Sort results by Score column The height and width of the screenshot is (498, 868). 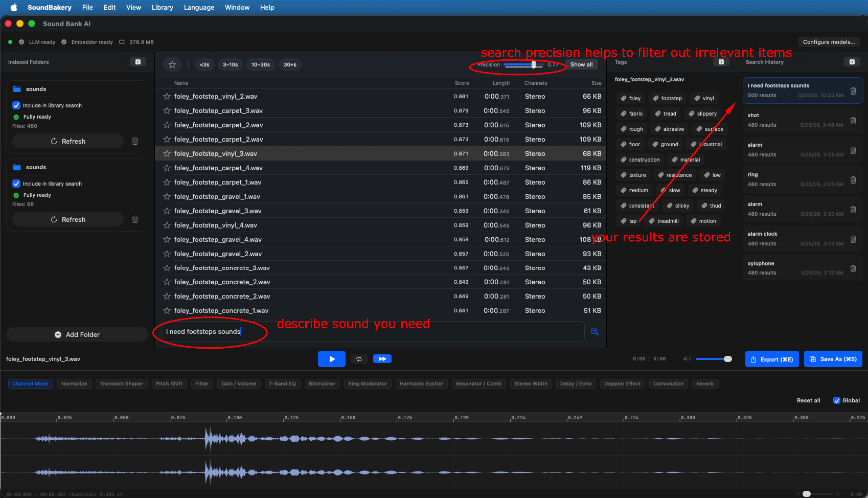click(462, 83)
